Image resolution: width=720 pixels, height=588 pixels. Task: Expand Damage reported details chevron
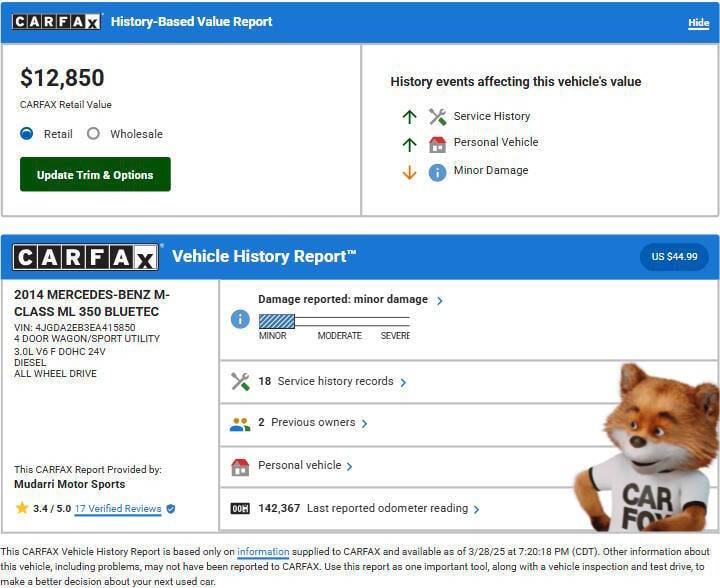439,301
